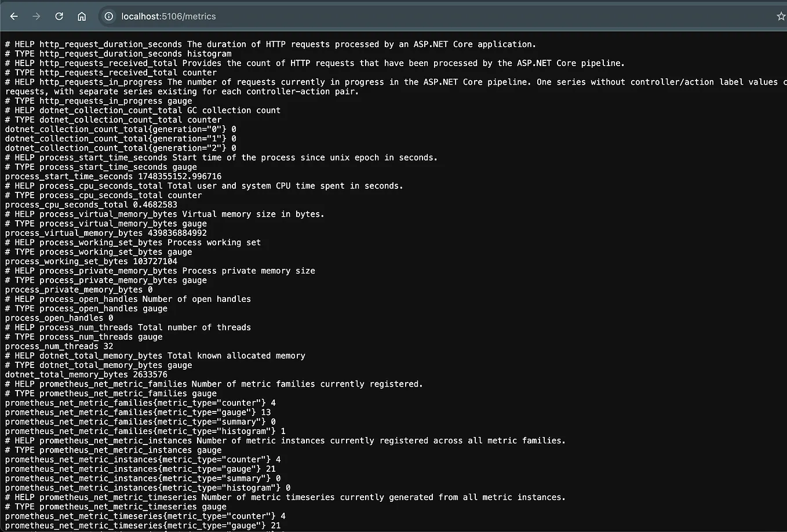787x532 pixels.
Task: Click the forward navigation arrow
Action: point(36,16)
